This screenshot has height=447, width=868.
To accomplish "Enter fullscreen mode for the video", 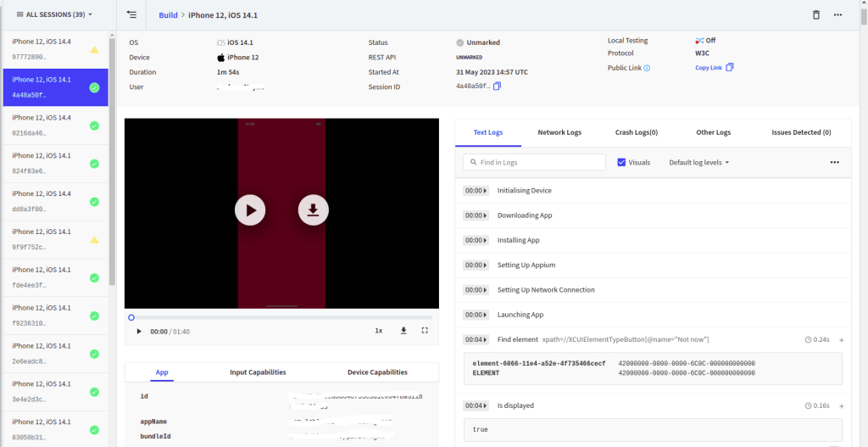I will click(x=425, y=331).
